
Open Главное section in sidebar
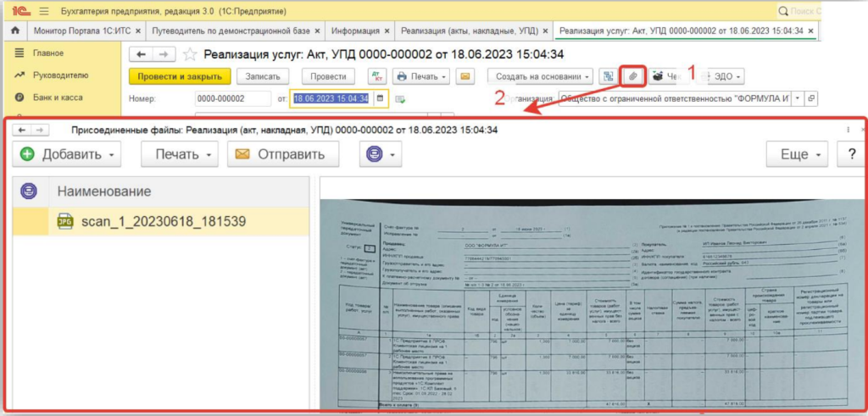coord(48,53)
